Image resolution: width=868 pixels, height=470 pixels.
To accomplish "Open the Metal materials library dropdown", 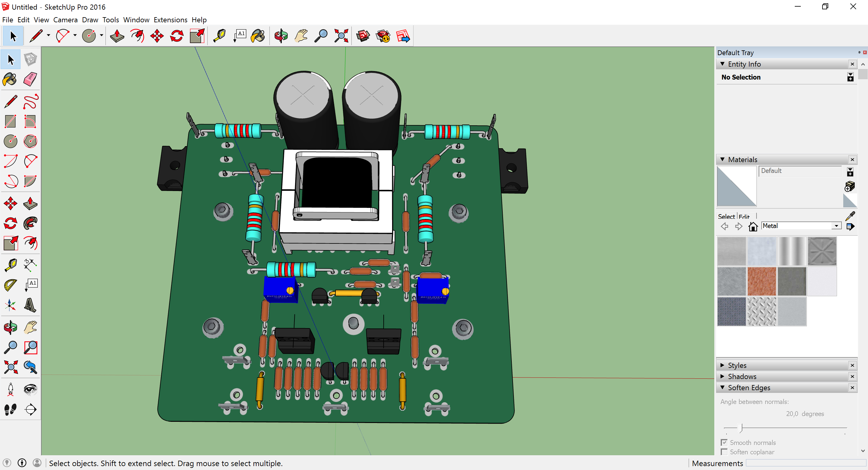I will pyautogui.click(x=837, y=226).
